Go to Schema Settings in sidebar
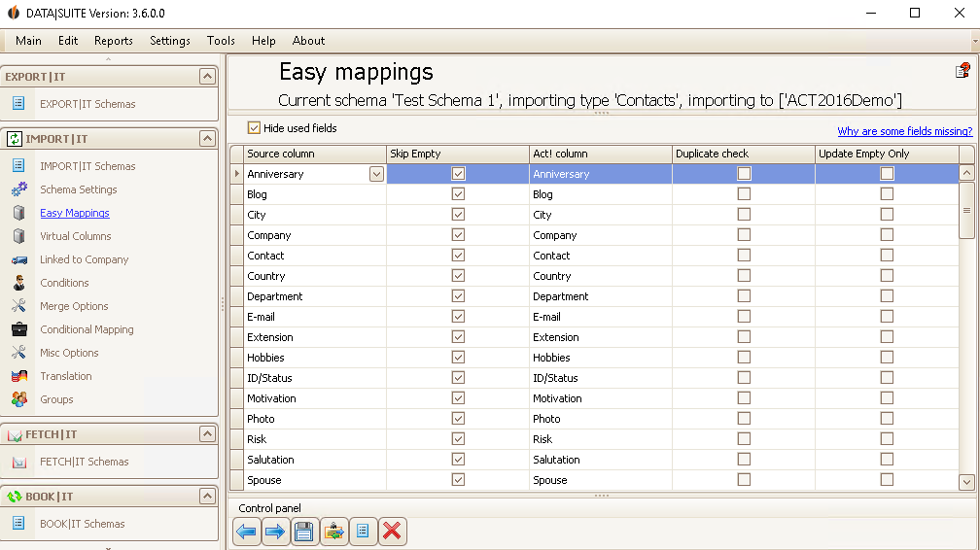 [79, 189]
